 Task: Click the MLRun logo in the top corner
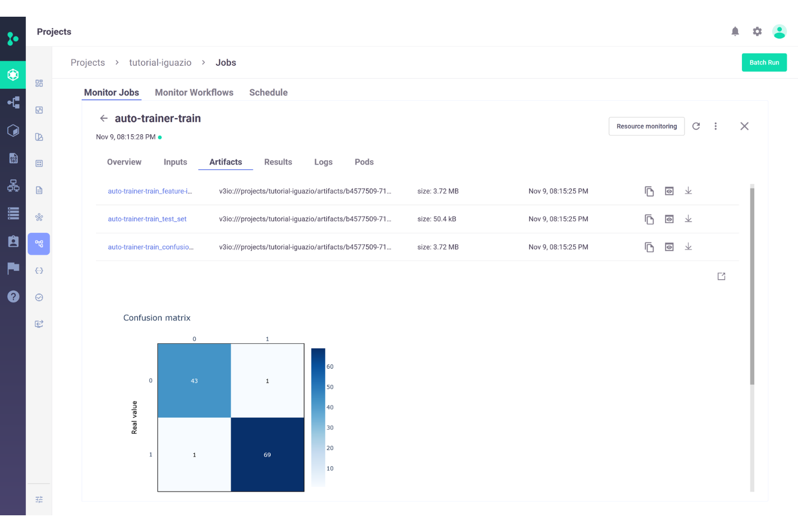point(12,38)
